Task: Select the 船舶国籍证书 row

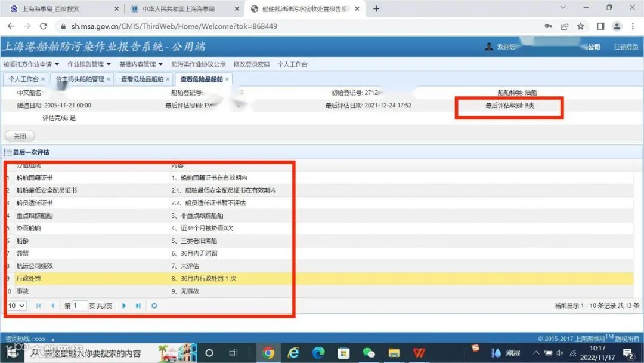Action: (x=318, y=177)
